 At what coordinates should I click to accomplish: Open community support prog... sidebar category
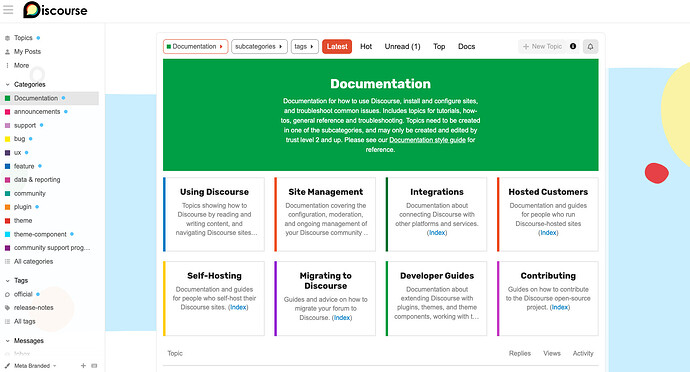51,248
